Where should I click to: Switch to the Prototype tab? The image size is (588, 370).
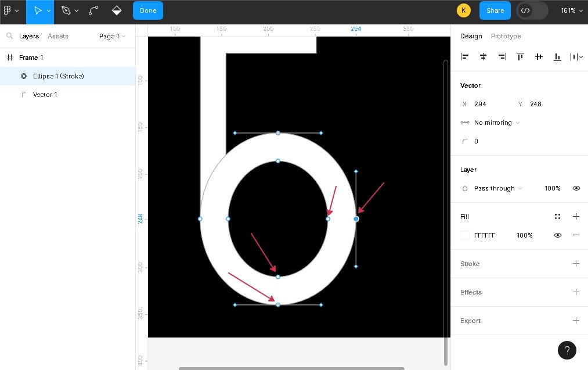pyautogui.click(x=506, y=36)
